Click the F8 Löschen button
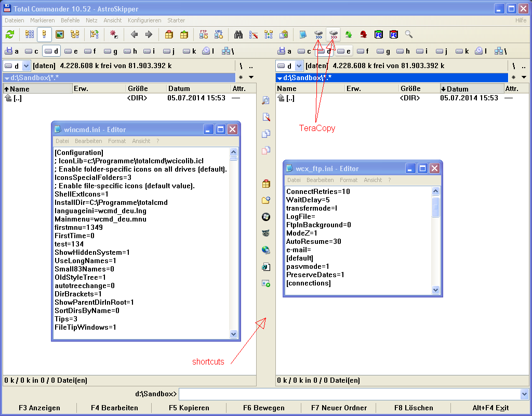532x416 pixels. [414, 408]
